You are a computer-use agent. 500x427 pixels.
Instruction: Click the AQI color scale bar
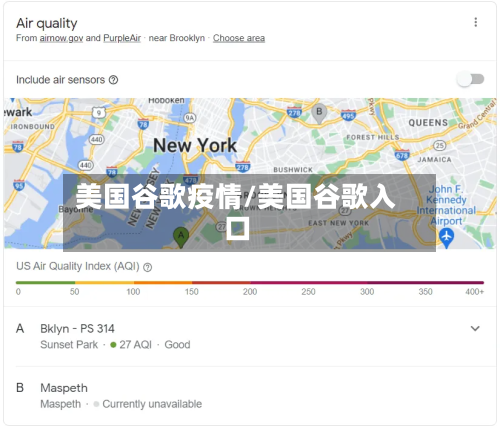(x=250, y=283)
